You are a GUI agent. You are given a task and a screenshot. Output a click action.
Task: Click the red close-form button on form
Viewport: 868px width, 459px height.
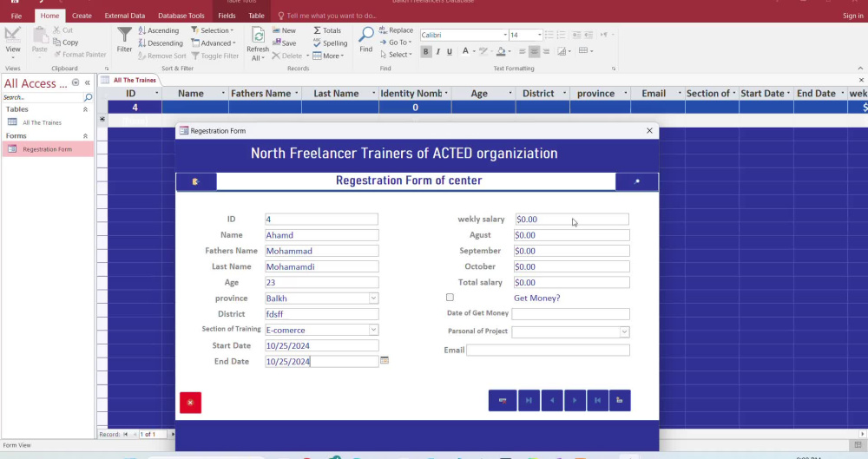pos(190,403)
